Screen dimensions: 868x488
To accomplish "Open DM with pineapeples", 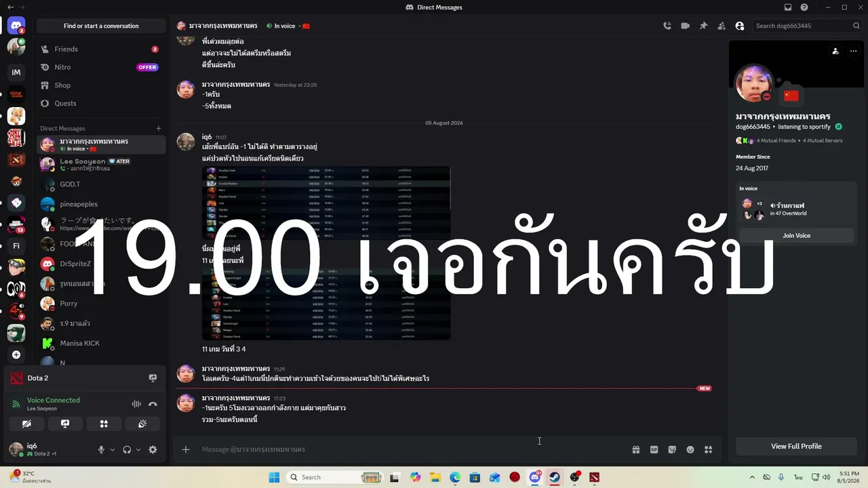I will [101, 204].
